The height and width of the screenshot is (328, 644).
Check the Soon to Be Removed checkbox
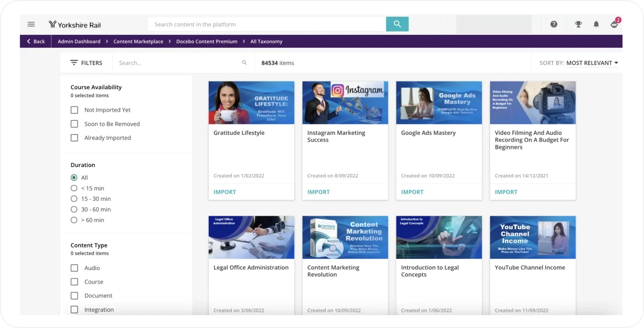[75, 124]
